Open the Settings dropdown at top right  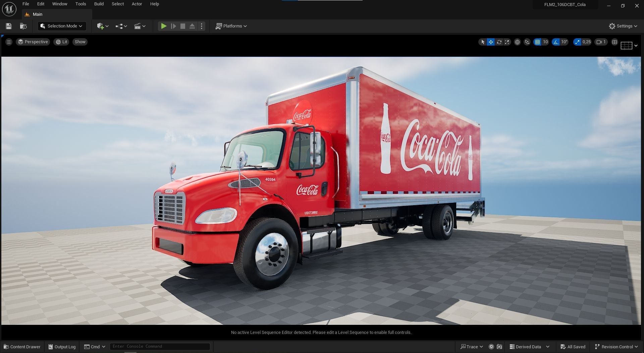pos(623,26)
